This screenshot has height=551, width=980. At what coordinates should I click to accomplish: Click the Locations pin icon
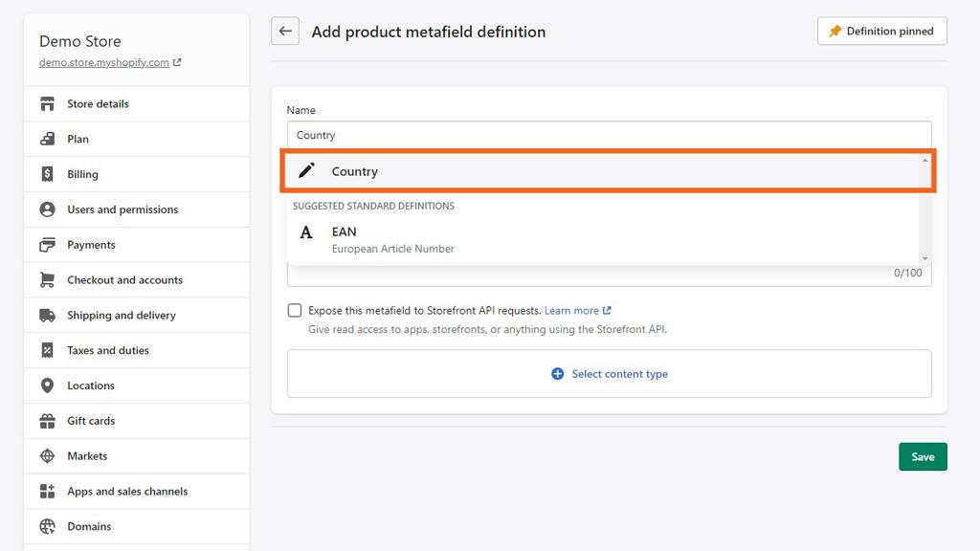47,386
